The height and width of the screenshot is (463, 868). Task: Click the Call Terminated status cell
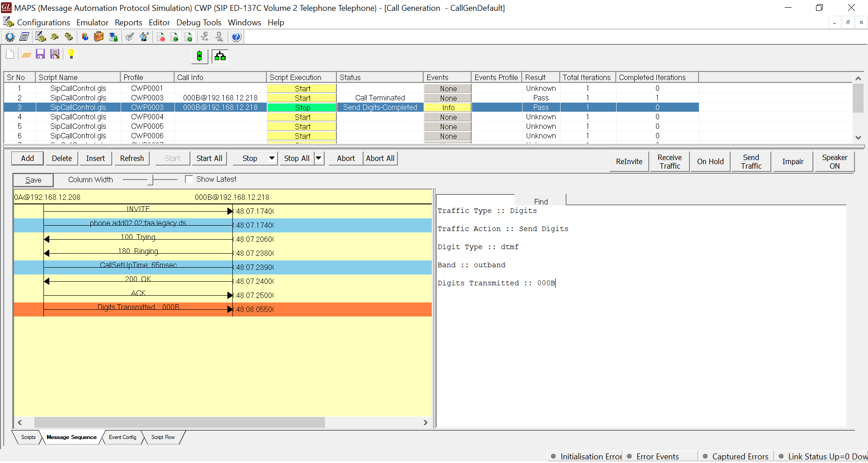380,98
